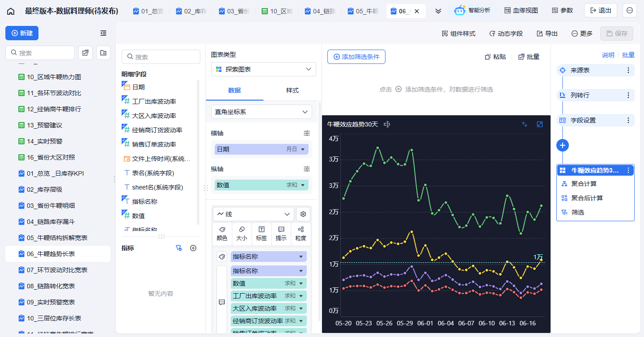Click the multi-select icon beside sidebar search

pyautogui.click(x=85, y=53)
